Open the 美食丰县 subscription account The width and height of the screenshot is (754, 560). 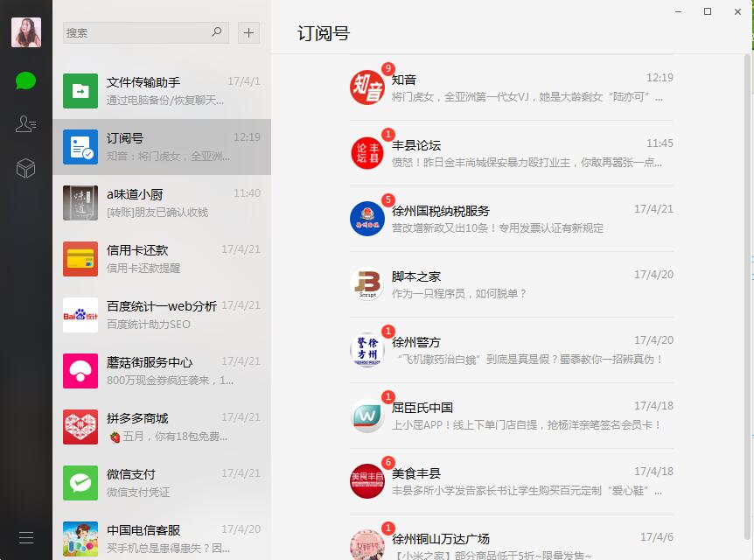tap(511, 481)
